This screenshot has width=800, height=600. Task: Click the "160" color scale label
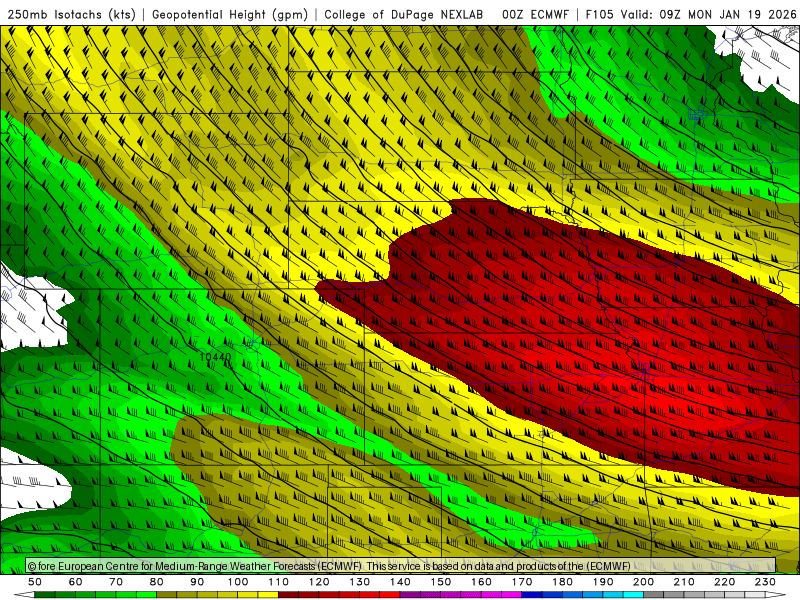coord(481,582)
